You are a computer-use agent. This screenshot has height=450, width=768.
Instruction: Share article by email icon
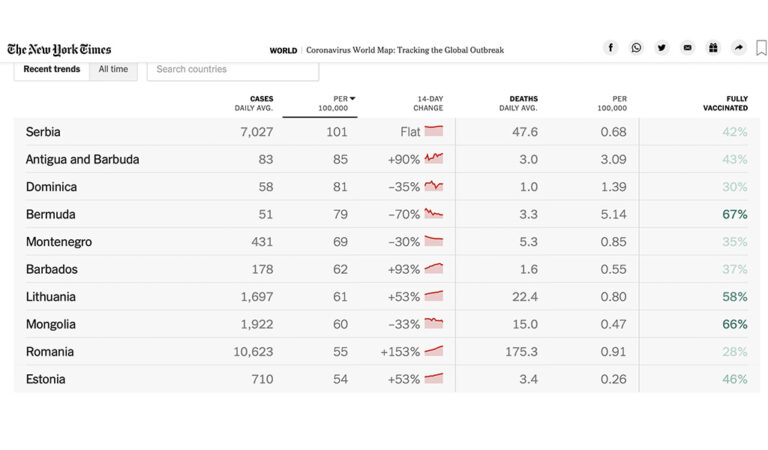tap(687, 48)
